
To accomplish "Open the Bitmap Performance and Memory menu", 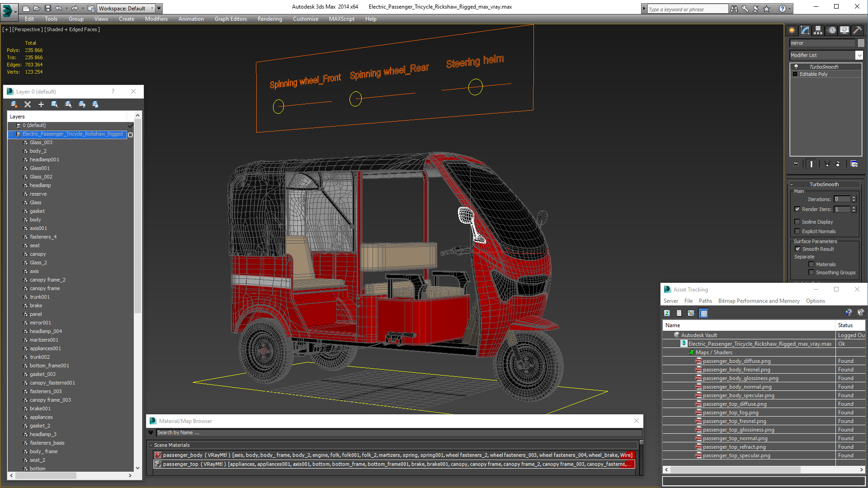I will coord(759,301).
